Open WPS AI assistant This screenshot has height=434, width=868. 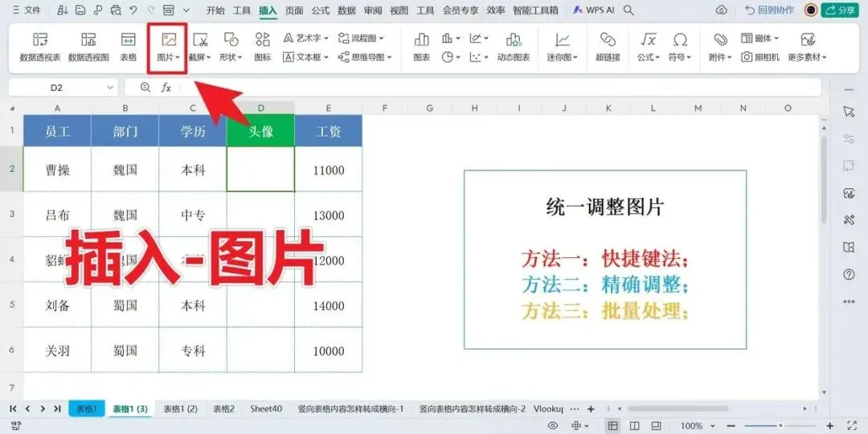click(x=593, y=10)
